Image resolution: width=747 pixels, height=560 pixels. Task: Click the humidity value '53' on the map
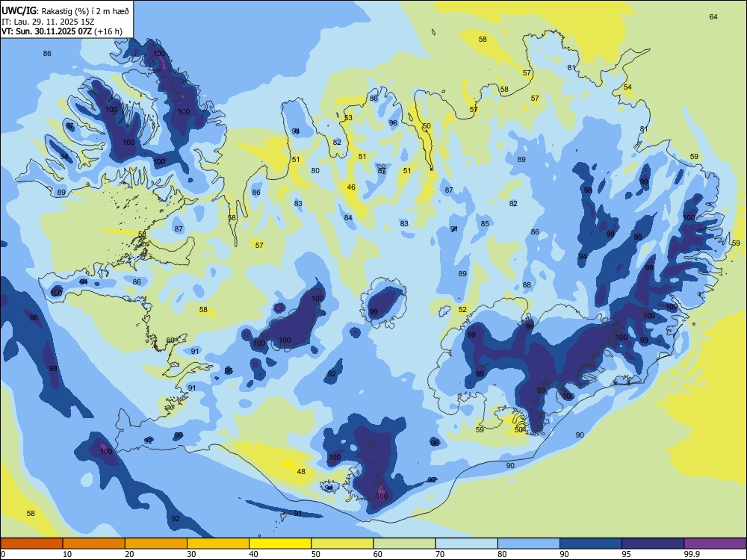tap(348, 118)
